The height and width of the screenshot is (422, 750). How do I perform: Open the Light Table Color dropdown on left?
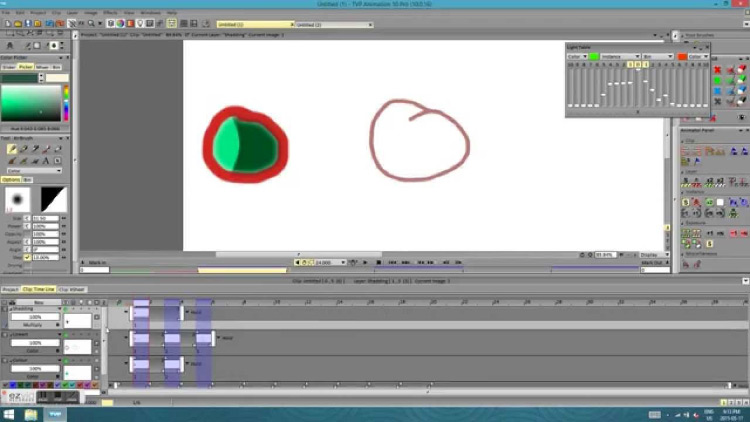point(577,56)
